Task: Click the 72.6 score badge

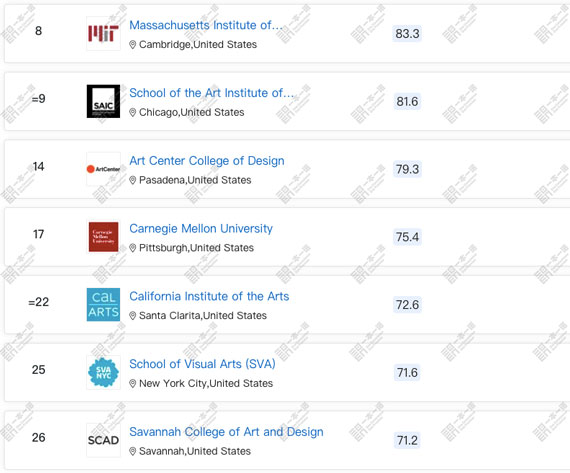Action: point(407,305)
